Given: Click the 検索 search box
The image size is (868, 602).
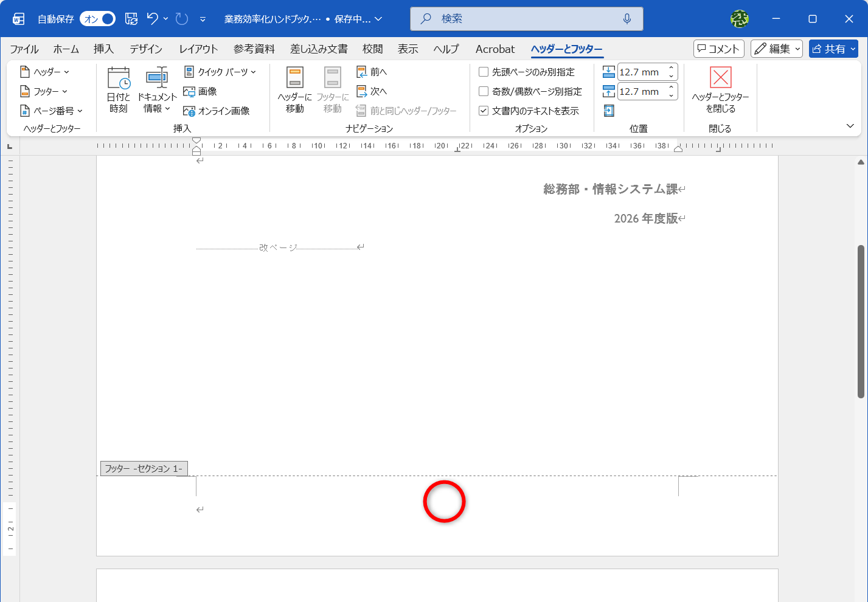Looking at the screenshot, I should [x=526, y=19].
